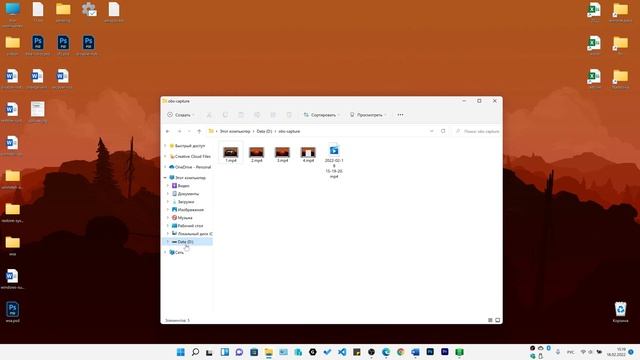
Task: Open Chat on the taskbar
Action: coord(239,352)
